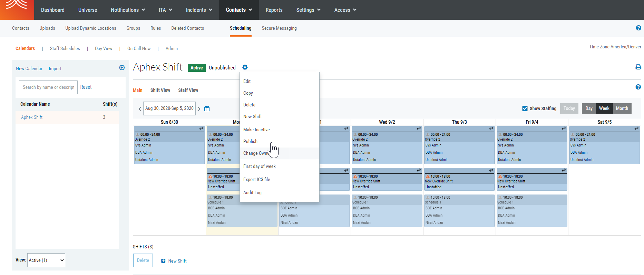
Task: Expand the Incidents dropdown menu
Action: 199,10
